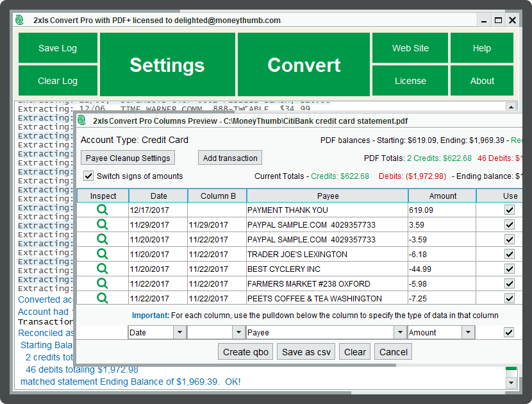This screenshot has height=404, width=532.
Task: Expand the Payee column type dropdown
Action: tap(399, 333)
